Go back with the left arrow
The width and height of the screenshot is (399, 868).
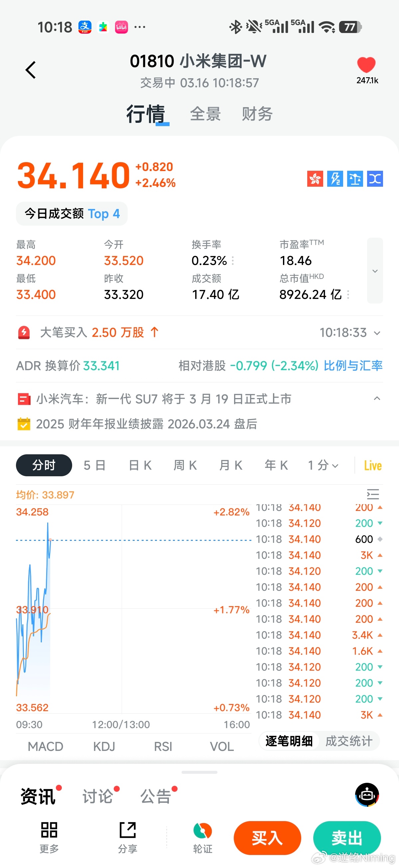pyautogui.click(x=31, y=70)
